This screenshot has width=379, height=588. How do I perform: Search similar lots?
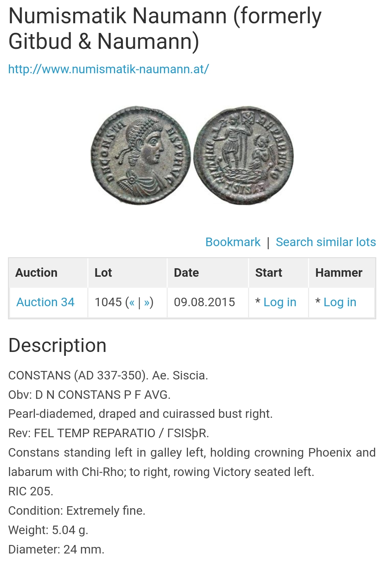click(326, 242)
